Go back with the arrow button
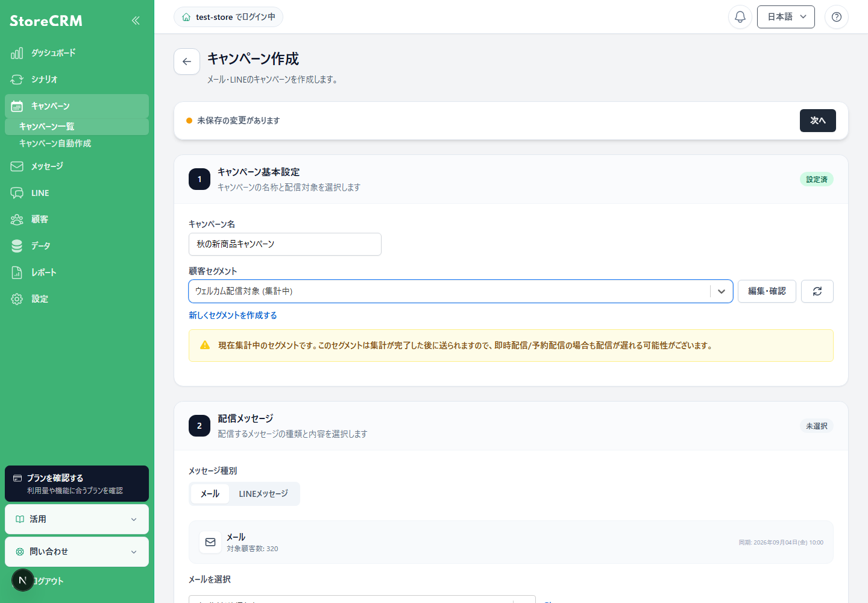 point(187,62)
